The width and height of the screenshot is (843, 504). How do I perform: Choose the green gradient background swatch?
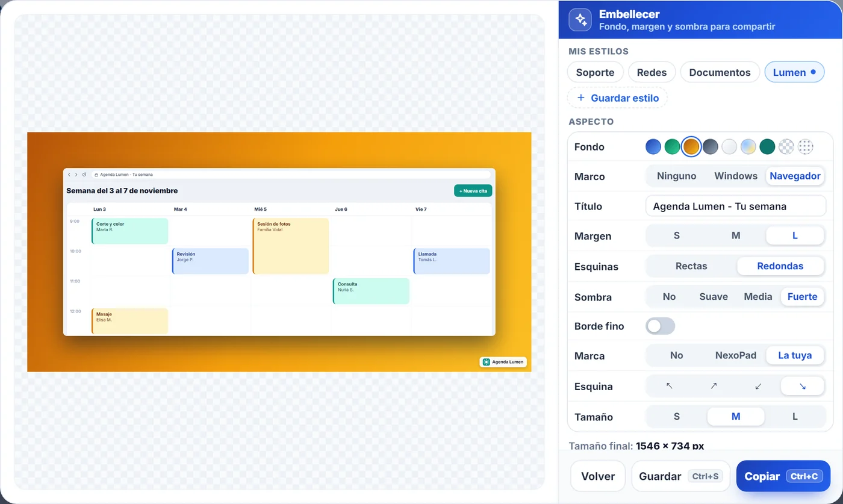pos(672,146)
